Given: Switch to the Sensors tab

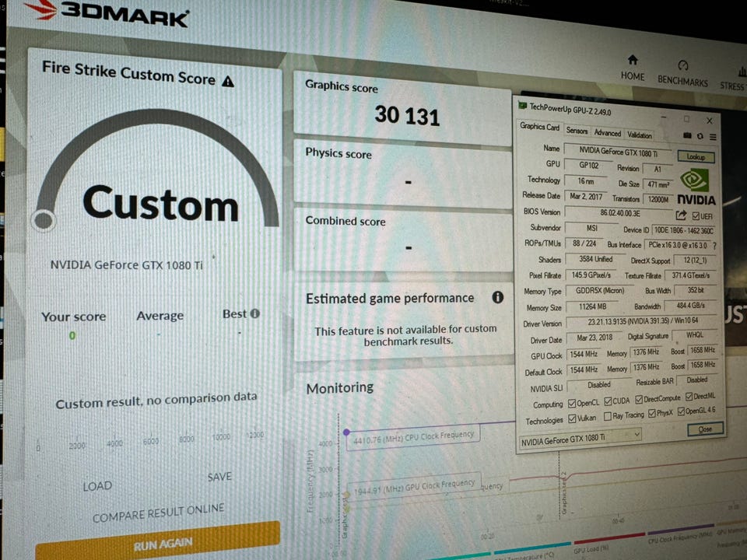Looking at the screenshot, I should click(577, 130).
